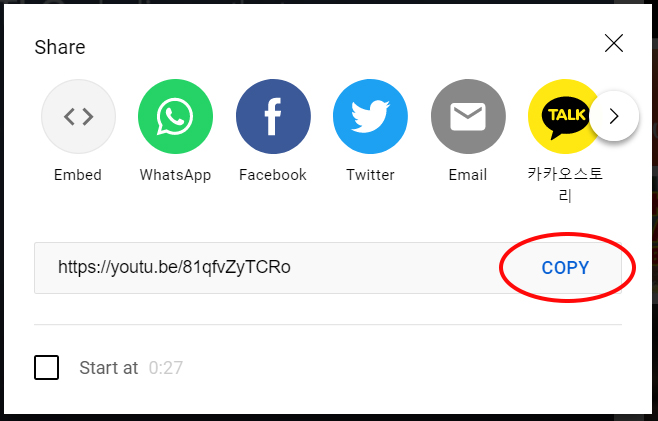This screenshot has height=421, width=658.
Task: Share the video via WhatsApp icon
Action: tap(175, 116)
